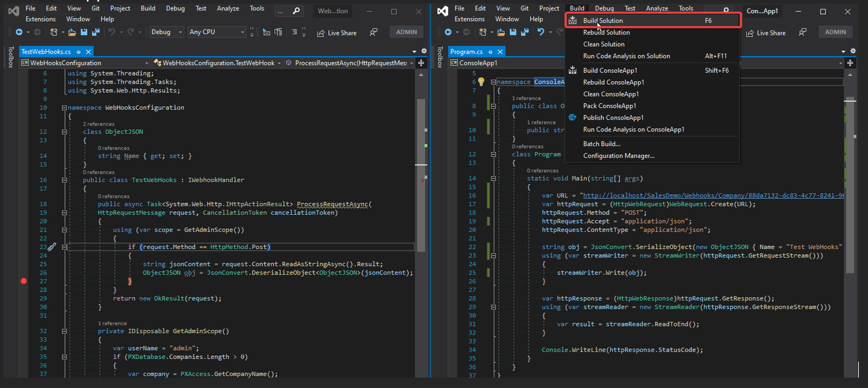Close the TestWebHooks.cs tab

[x=88, y=52]
